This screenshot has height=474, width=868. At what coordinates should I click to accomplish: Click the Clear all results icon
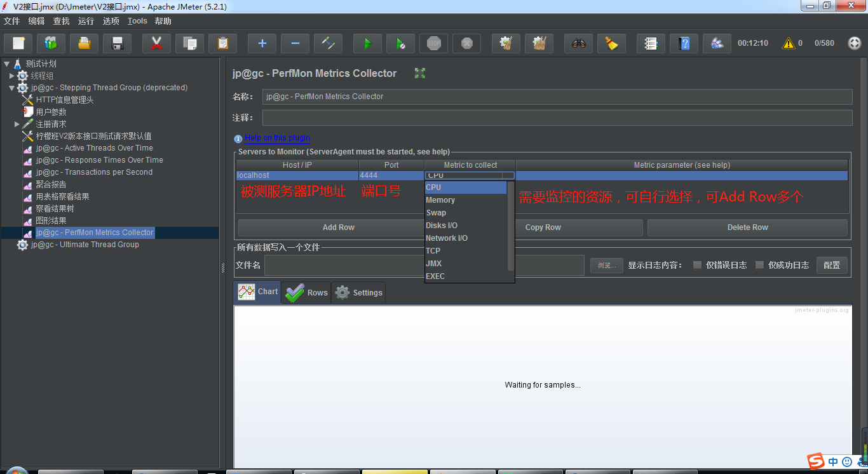click(x=539, y=43)
